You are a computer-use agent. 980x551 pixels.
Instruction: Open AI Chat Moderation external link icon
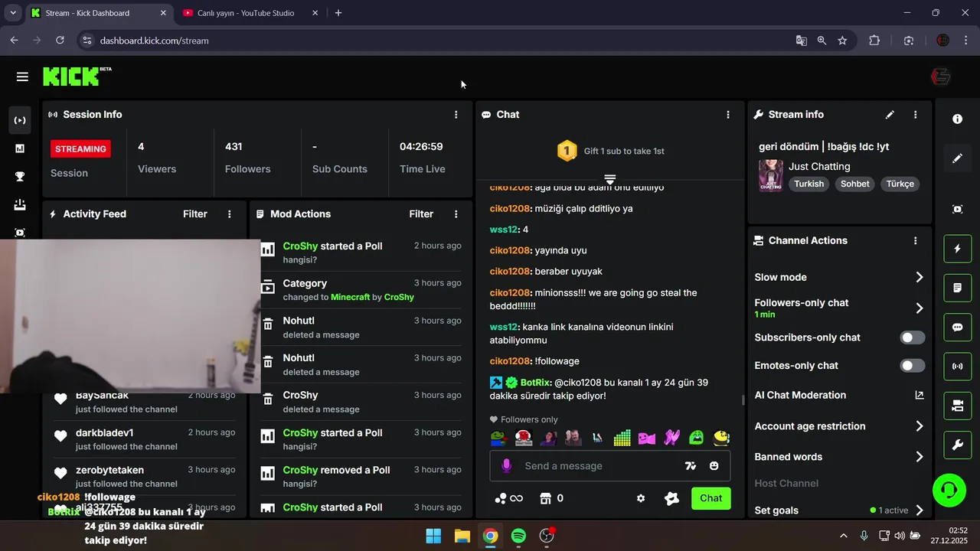tap(920, 395)
